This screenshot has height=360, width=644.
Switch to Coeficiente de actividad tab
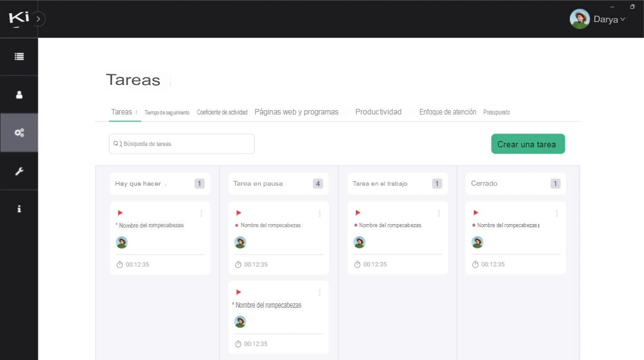222,112
